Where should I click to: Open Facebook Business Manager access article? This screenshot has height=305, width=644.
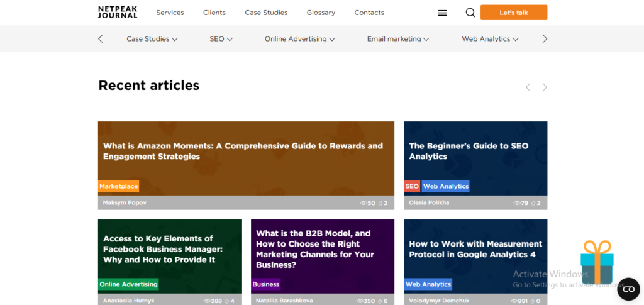click(163, 249)
